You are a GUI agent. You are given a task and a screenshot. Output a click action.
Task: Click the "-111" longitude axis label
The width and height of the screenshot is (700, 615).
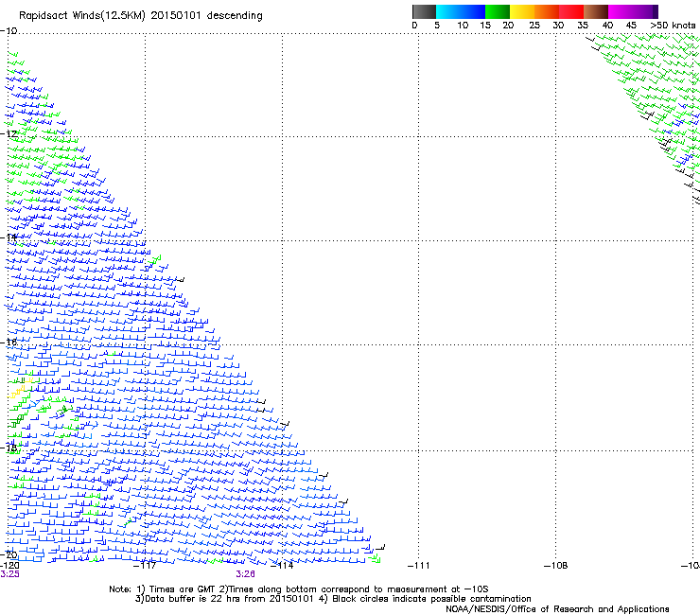[x=418, y=566]
